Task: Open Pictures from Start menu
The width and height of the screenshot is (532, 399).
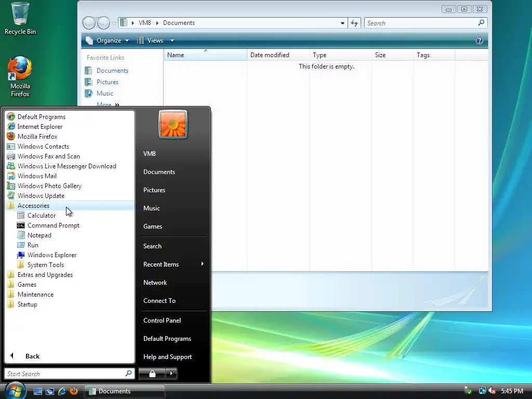Action: (x=154, y=190)
